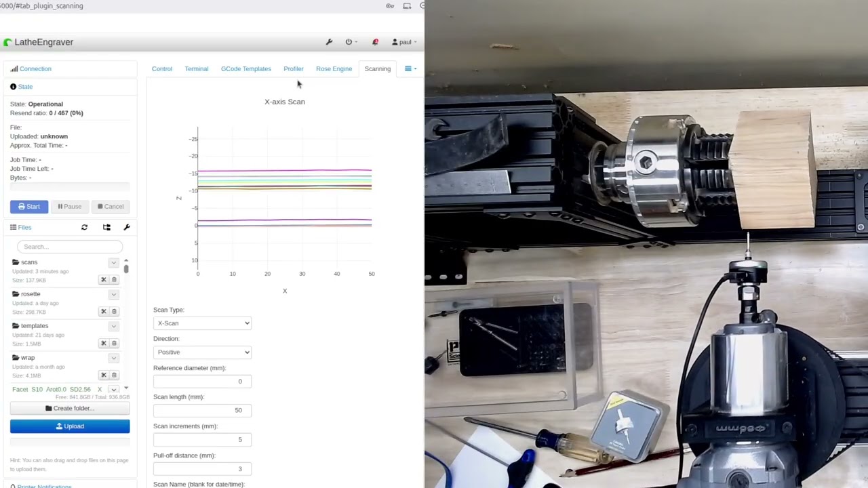Delete the rosette folder
This screenshot has width=868, height=488.
pos(114,311)
